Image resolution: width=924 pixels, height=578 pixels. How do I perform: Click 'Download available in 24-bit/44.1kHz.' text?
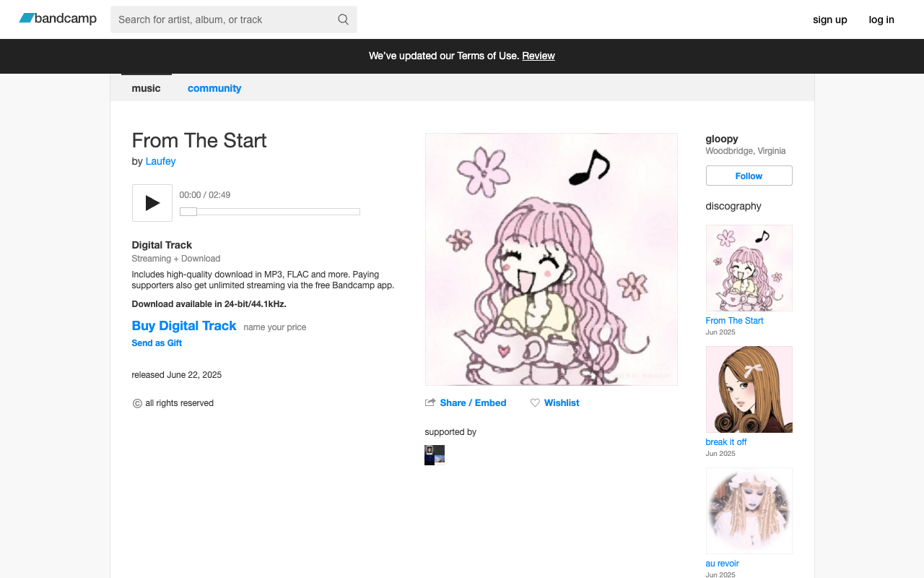(209, 304)
